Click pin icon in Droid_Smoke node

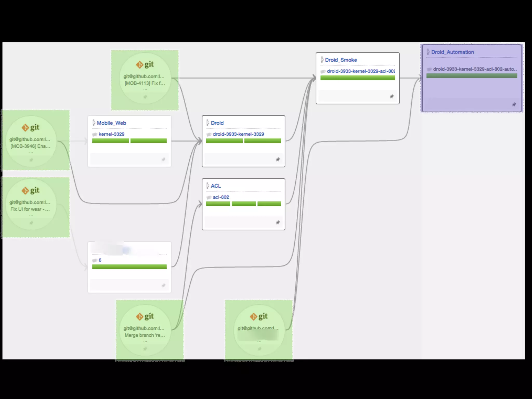click(391, 96)
